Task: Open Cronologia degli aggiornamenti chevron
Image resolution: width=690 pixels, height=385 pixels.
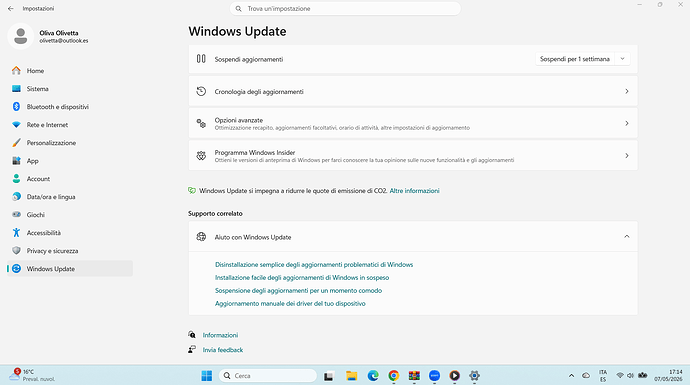Action: tap(627, 91)
